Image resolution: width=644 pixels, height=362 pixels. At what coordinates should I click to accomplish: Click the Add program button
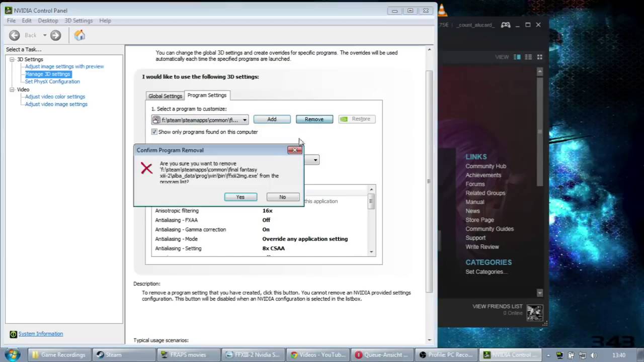[272, 119]
